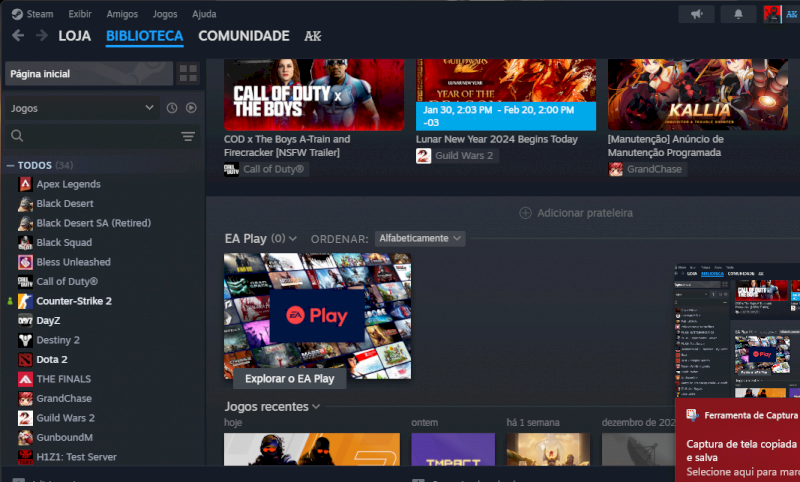This screenshot has height=482, width=800.
Task: Go forward with the right arrow
Action: [41, 36]
